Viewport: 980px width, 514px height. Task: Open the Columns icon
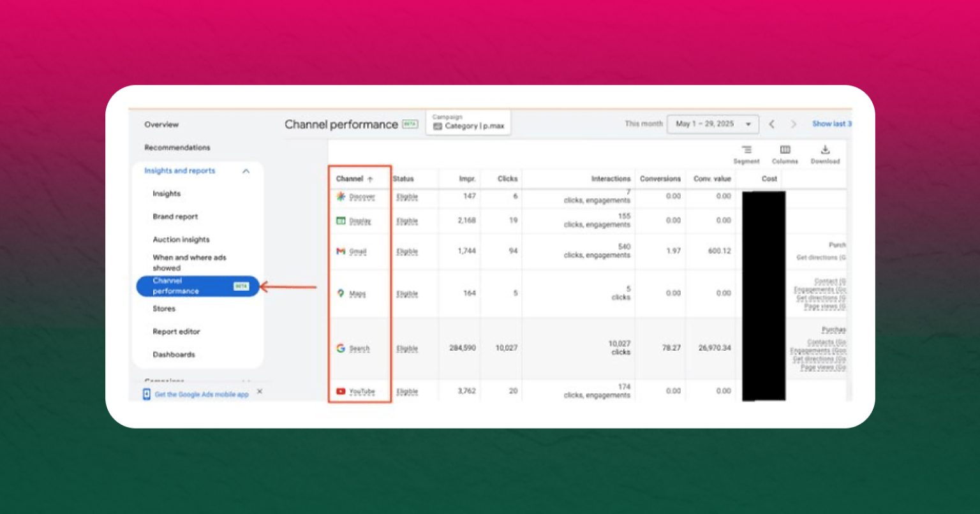click(785, 150)
